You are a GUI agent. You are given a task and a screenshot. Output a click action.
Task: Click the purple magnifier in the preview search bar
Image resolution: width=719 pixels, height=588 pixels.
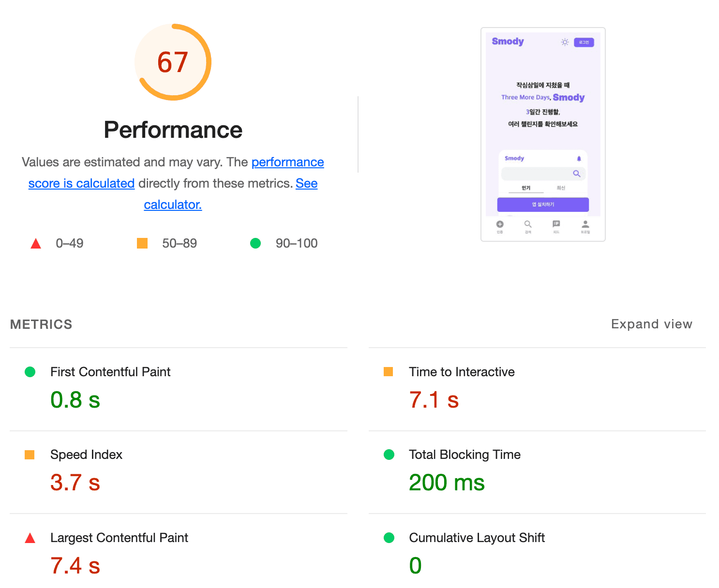pos(577,174)
